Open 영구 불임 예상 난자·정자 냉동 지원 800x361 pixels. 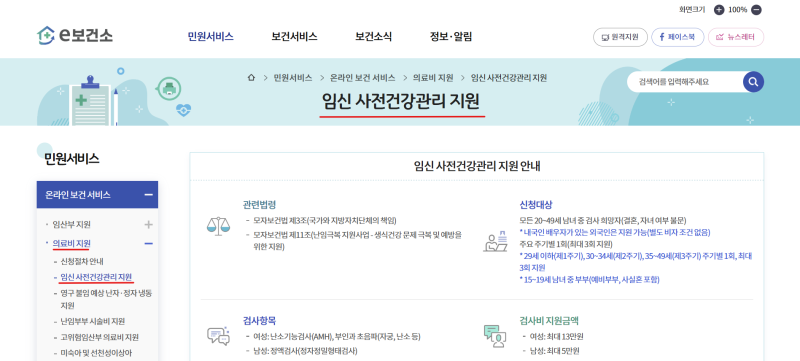[x=106, y=299]
